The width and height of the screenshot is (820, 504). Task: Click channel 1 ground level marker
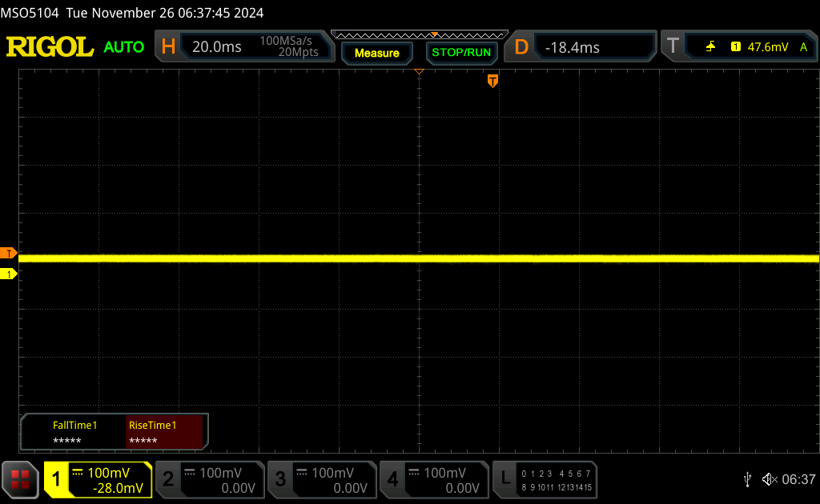9,274
